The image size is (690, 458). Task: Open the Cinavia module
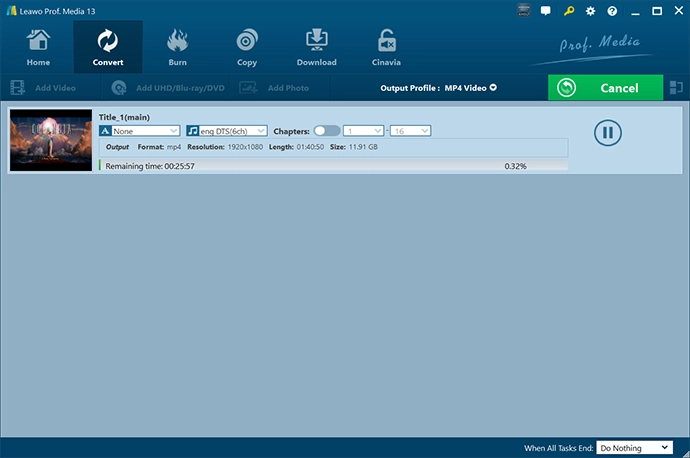[x=386, y=47]
